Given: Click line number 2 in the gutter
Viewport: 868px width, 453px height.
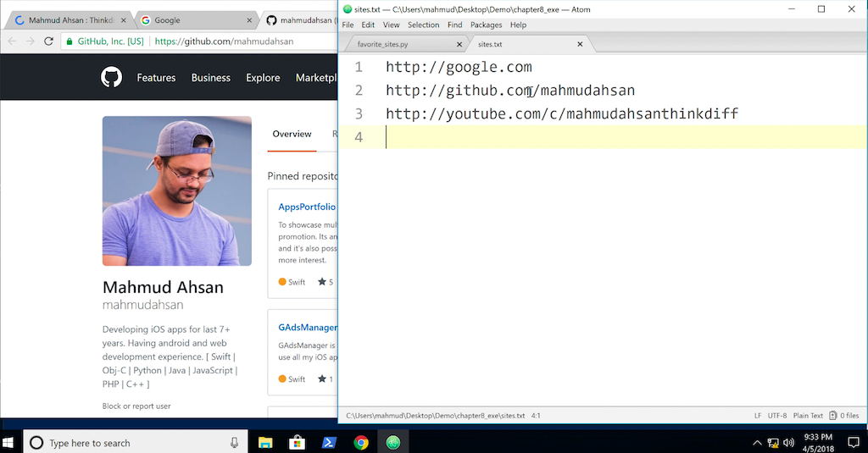Looking at the screenshot, I should 359,90.
